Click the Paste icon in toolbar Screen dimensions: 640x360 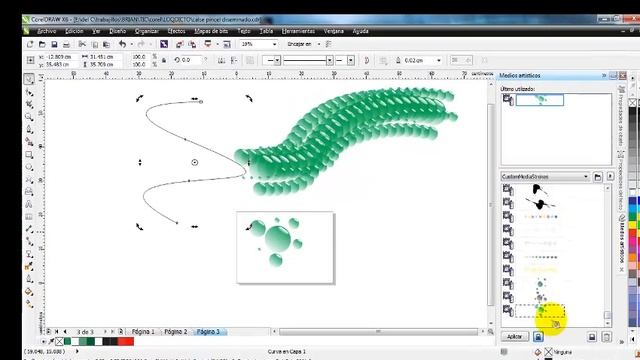tap(107, 44)
